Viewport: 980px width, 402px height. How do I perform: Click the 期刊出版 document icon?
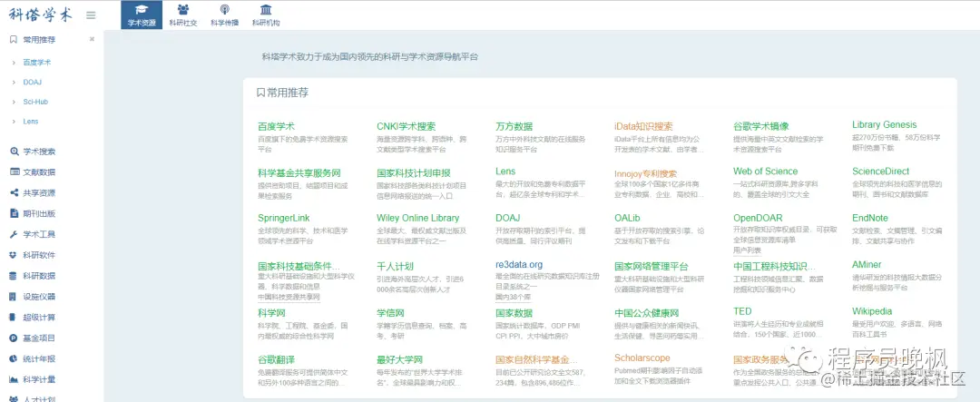[14, 213]
